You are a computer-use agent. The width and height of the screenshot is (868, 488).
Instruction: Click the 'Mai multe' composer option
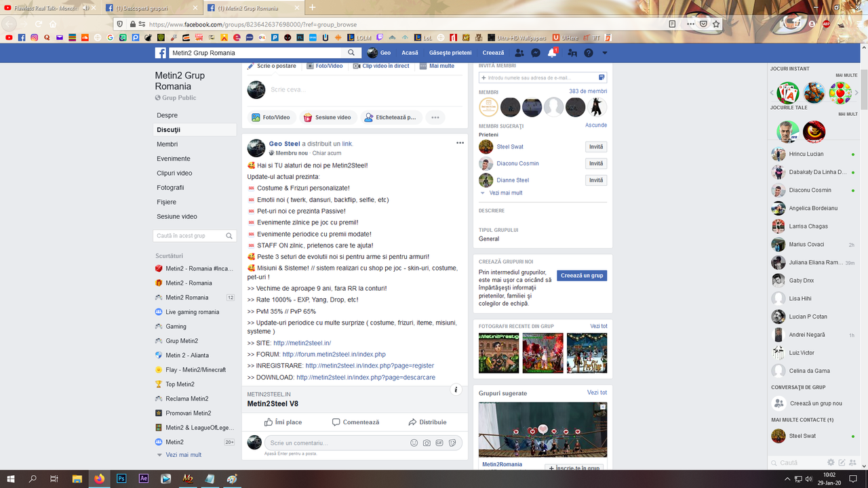[437, 66]
